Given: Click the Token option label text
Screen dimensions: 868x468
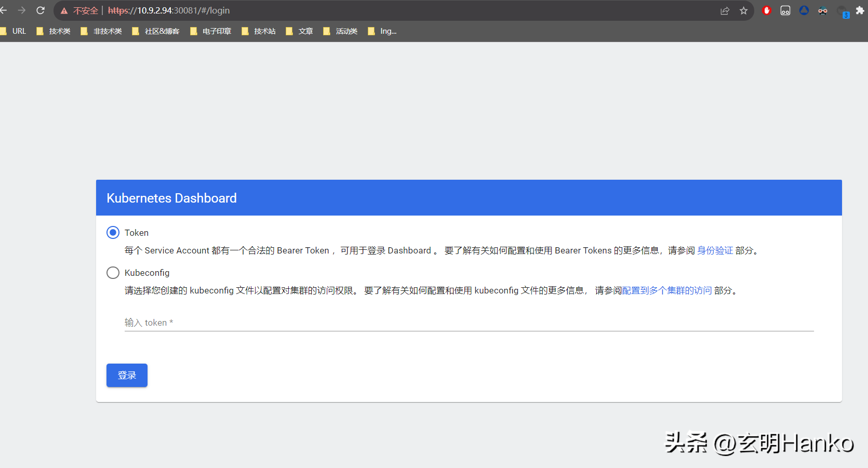Looking at the screenshot, I should coord(137,233).
